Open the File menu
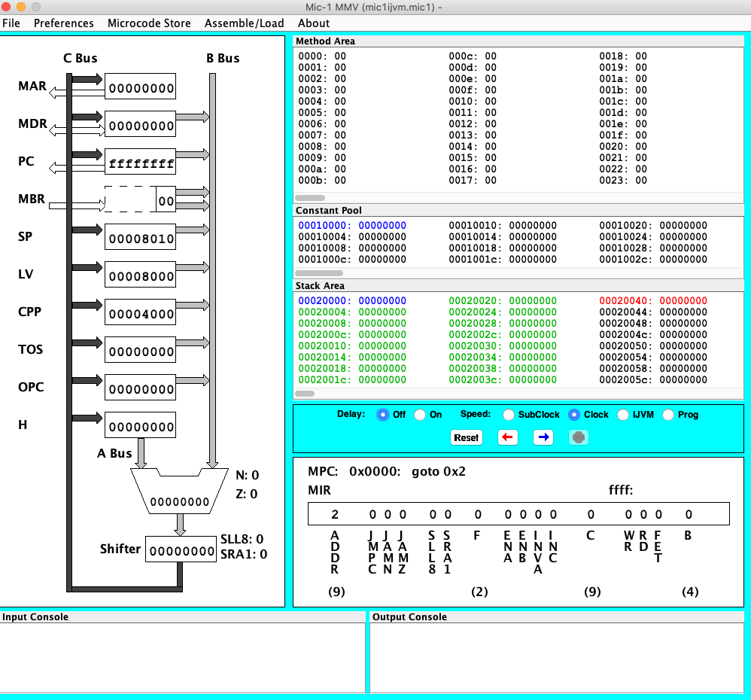This screenshot has height=700, width=751. 11,23
